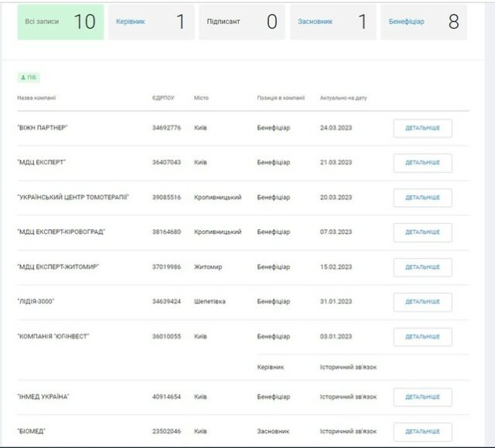View details for ЛІДІЯ-3000 company

point(422,302)
